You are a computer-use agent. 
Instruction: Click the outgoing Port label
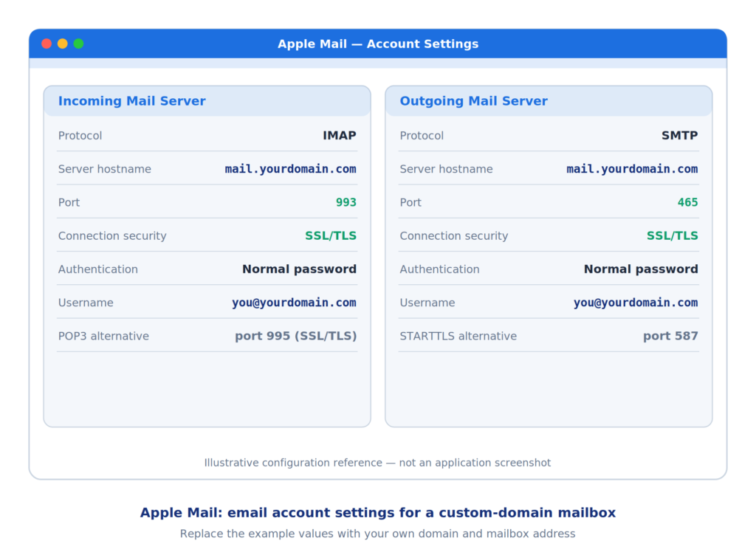click(410, 202)
